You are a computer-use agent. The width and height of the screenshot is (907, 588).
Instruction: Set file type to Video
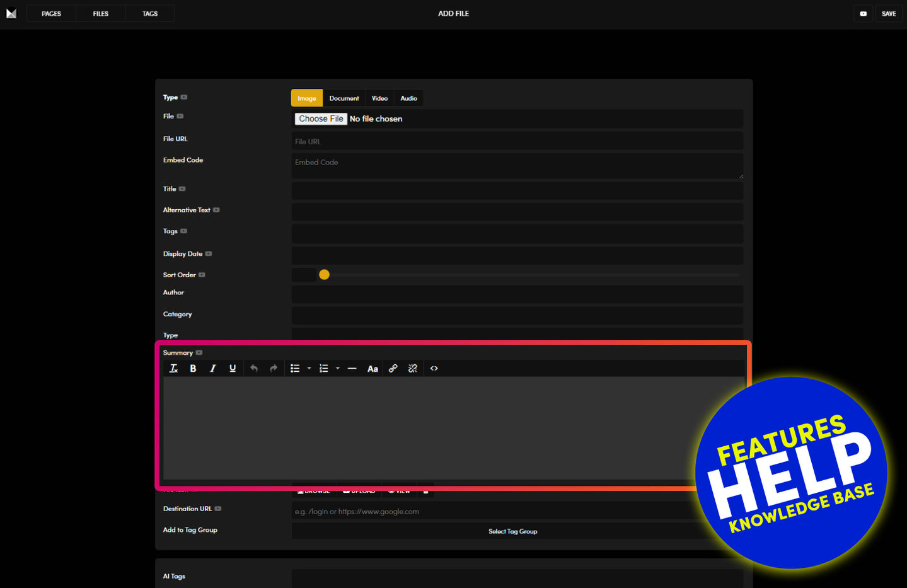click(379, 98)
